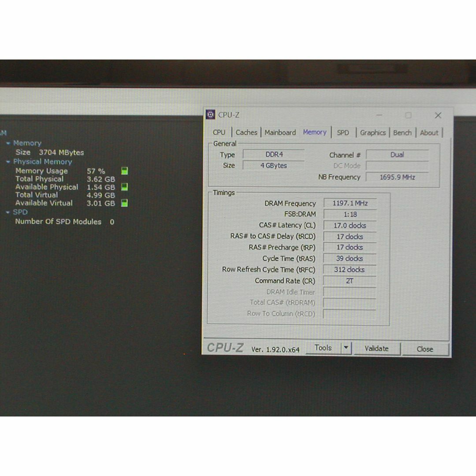Click the empty Total CAS# (tRDRAM) field

pos(350,303)
